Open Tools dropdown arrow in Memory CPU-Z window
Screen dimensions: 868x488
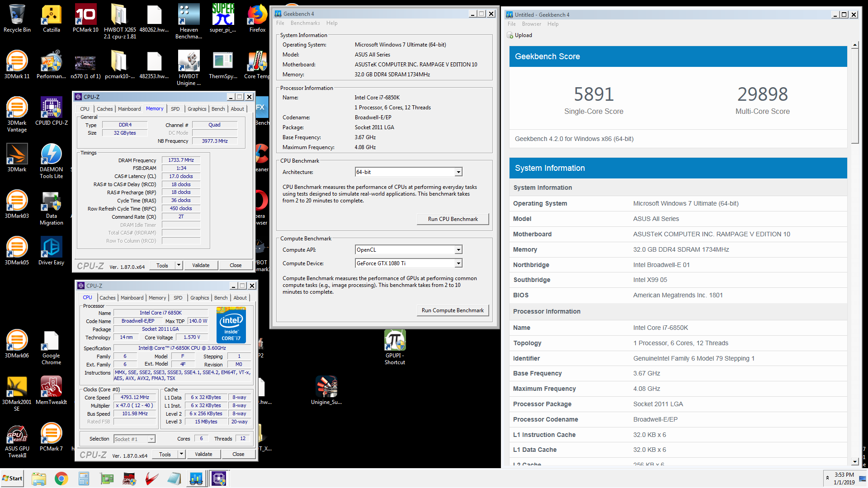click(x=179, y=265)
